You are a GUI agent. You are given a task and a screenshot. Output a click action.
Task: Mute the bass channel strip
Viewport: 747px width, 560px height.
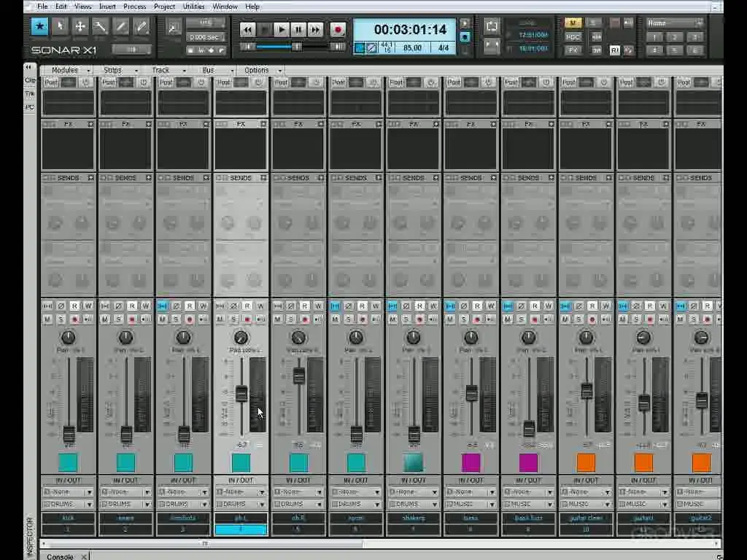tap(450, 319)
